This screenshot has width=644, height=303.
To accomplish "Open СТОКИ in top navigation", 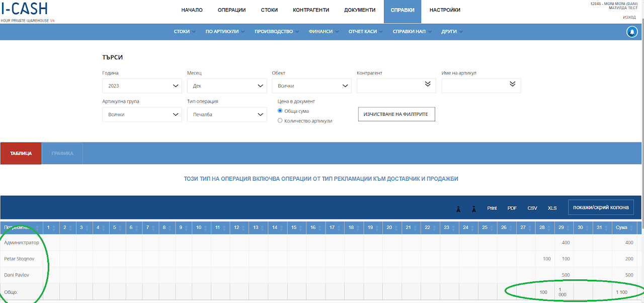I will (x=269, y=10).
